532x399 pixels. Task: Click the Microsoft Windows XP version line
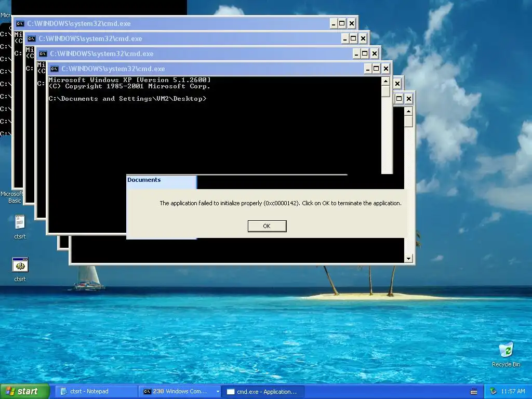pyautogui.click(x=129, y=80)
